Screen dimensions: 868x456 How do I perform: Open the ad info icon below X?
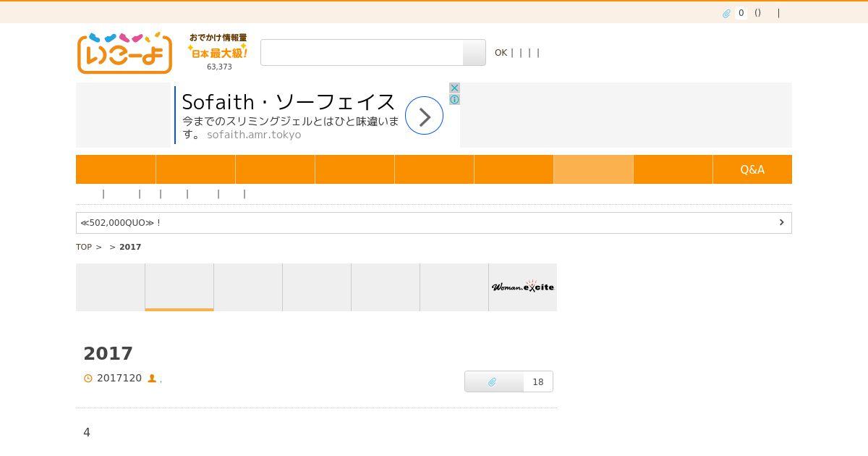click(454, 99)
